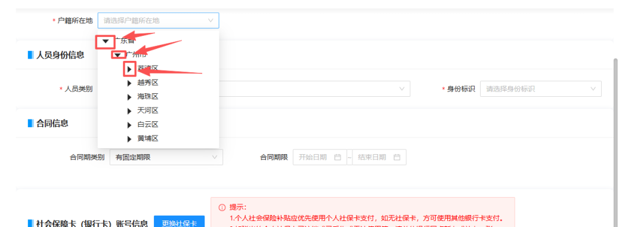This screenshot has height=227, width=644.
Task: Click the calendar icon in 结束日期
Action: pyautogui.click(x=397, y=157)
